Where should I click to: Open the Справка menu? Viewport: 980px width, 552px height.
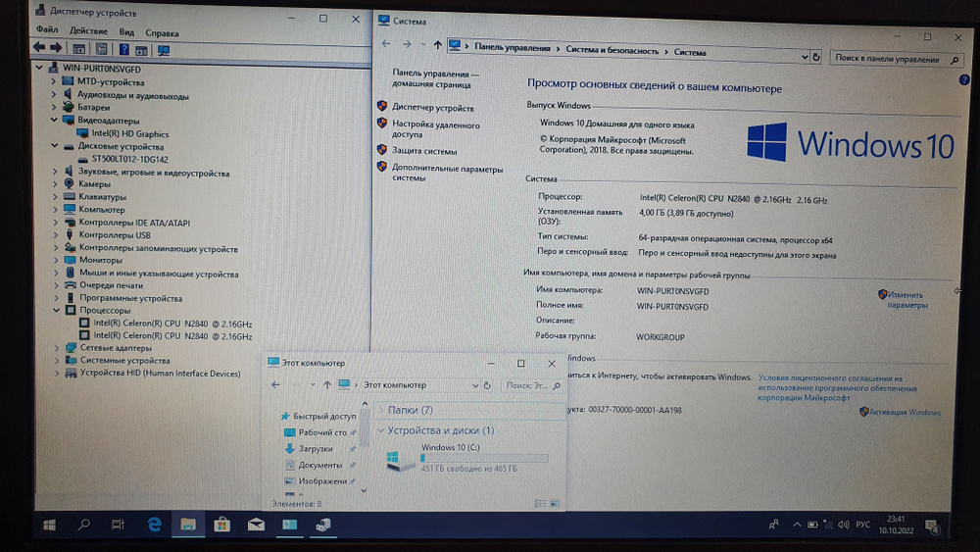[x=162, y=32]
